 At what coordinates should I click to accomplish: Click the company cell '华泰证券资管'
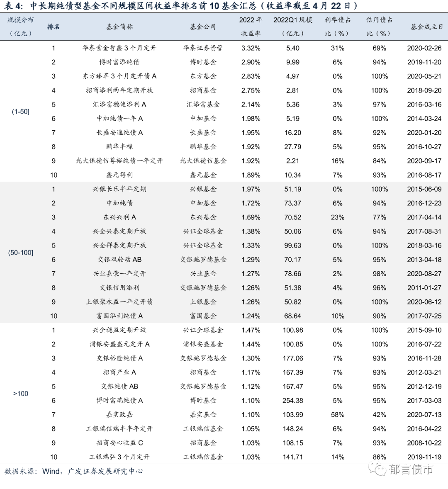203,48
